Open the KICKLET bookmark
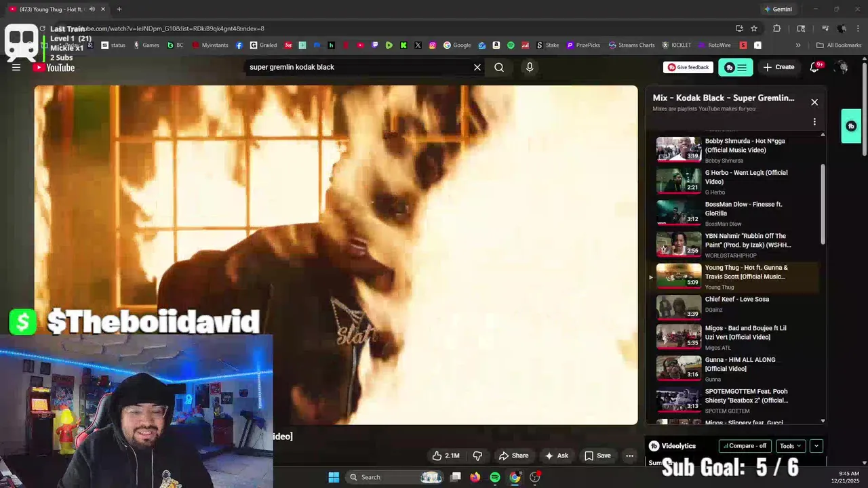Screen dimensions: 868x488 coord(676,45)
